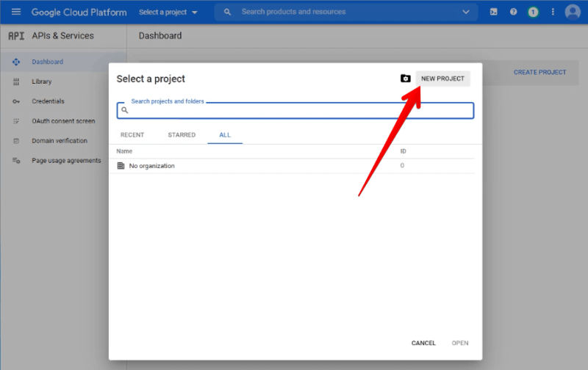The image size is (588, 370).
Task: Open OAuth consent screen in sidebar
Action: [63, 121]
